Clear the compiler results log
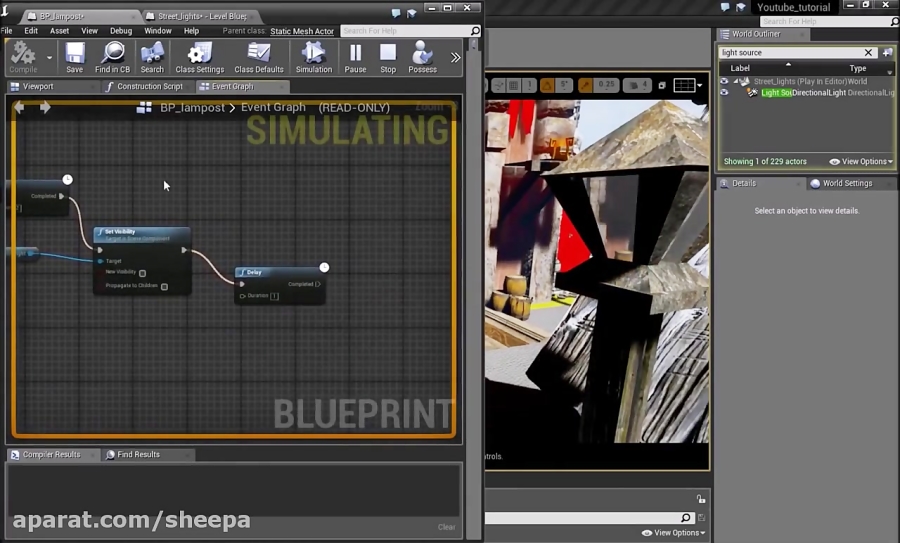The width and height of the screenshot is (900, 543). 447,527
